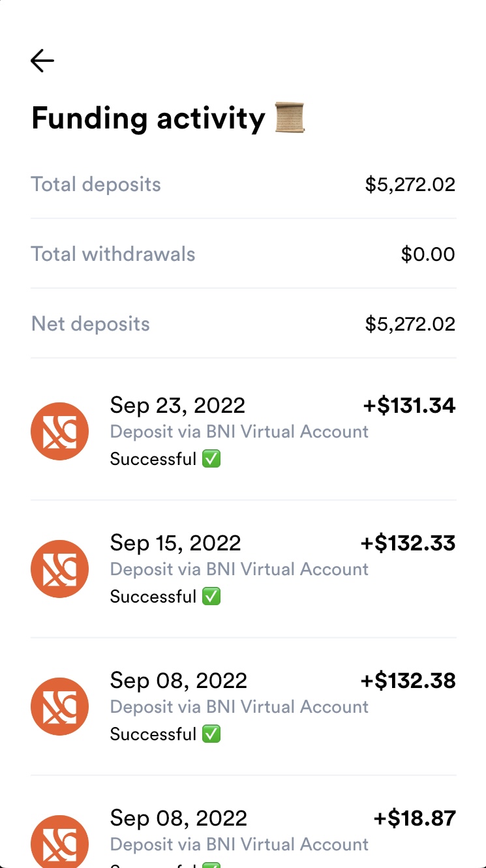Click green checkmark on $132.38 deposit
Screen dimensions: 486x868
(x=211, y=734)
